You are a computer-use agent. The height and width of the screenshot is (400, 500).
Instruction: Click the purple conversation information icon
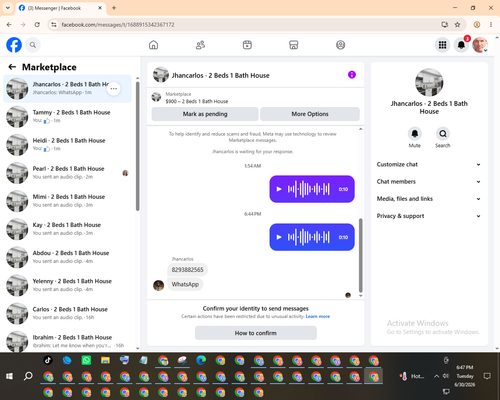[x=352, y=75]
